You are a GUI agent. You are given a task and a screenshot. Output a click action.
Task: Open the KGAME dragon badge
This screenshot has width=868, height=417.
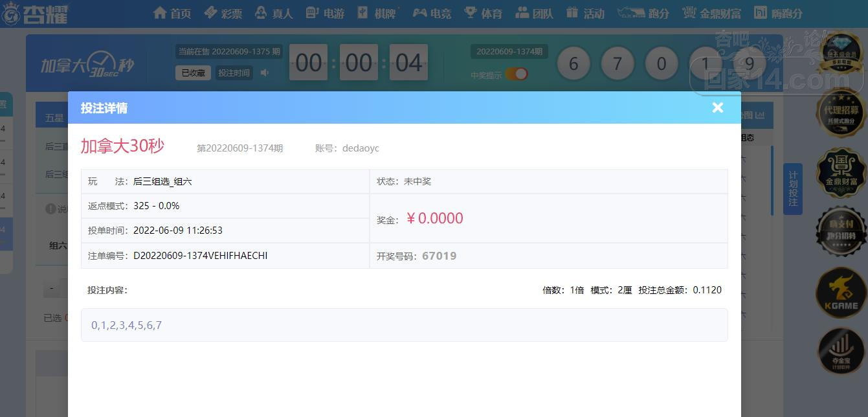tap(841, 293)
